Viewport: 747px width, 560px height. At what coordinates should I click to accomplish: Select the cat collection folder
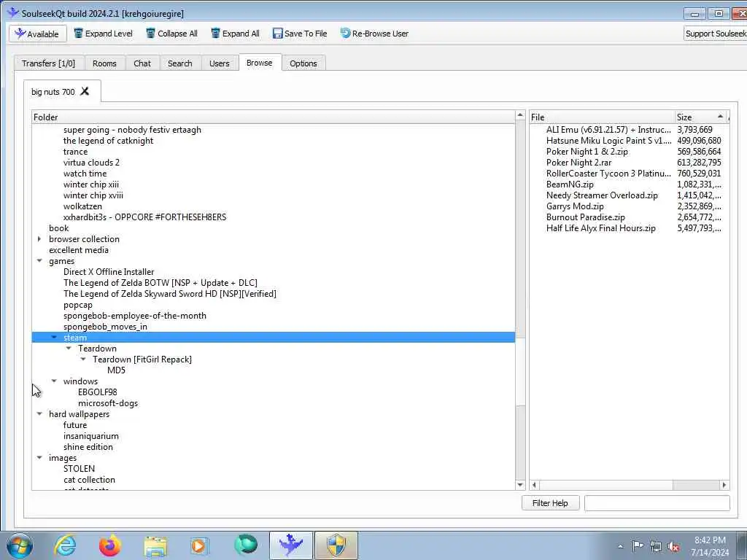[89, 480]
